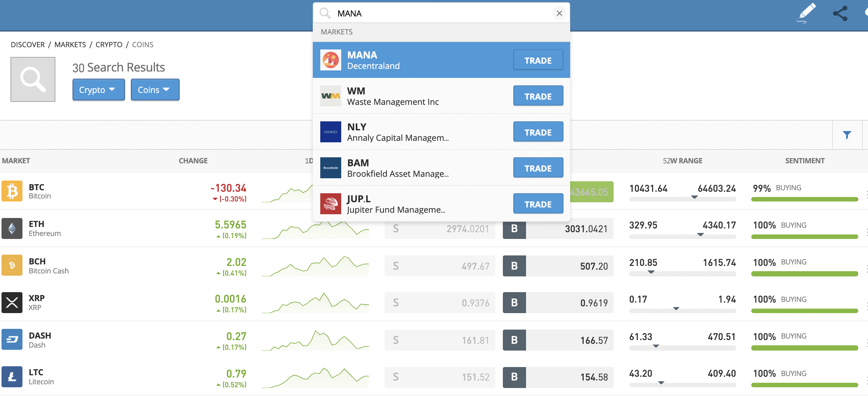Viewport: 868px width, 397px height.
Task: Click the LTC price sparkline chart
Action: 315,377
